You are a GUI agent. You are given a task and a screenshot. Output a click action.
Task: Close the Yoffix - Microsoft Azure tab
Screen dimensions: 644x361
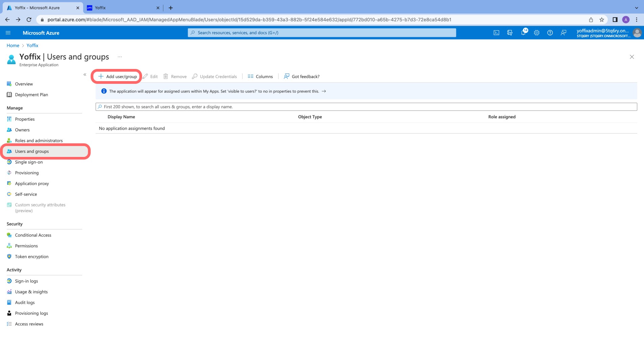pyautogui.click(x=78, y=8)
